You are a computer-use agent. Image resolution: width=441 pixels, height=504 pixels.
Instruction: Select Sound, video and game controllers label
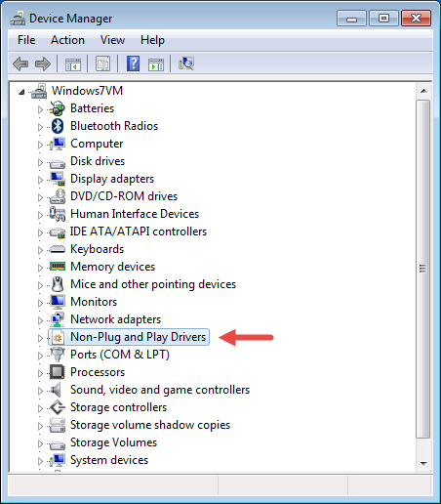tap(160, 390)
